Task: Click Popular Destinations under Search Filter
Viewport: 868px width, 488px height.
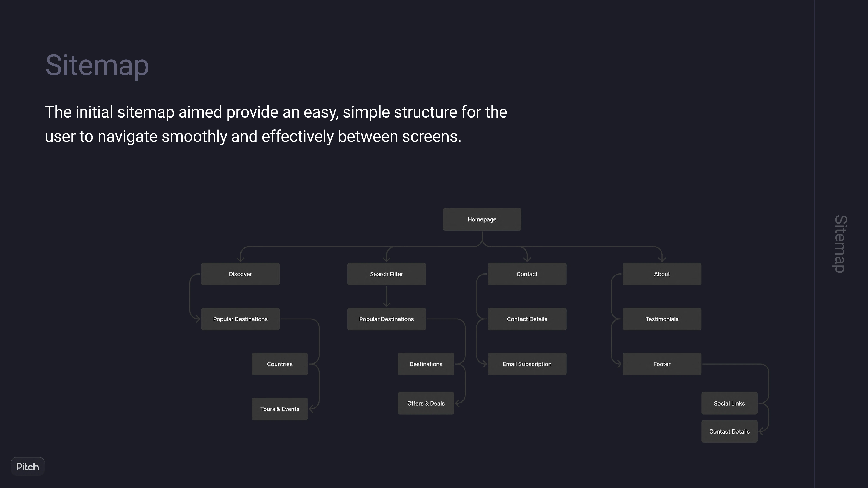Action: click(x=386, y=319)
